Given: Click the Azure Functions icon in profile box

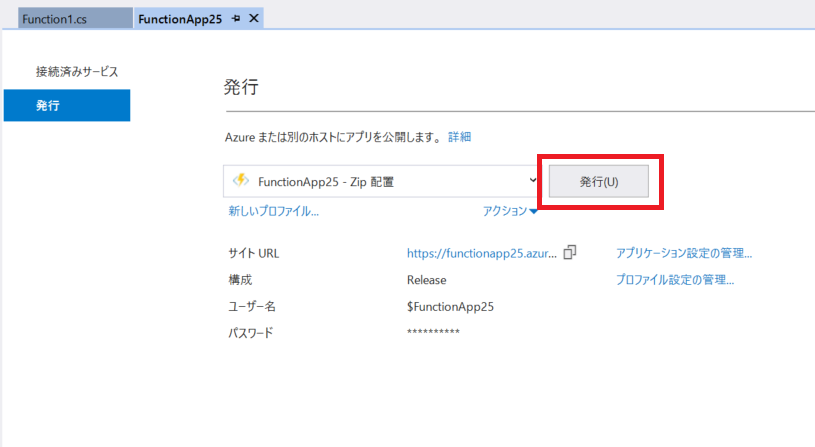Looking at the screenshot, I should click(x=241, y=181).
